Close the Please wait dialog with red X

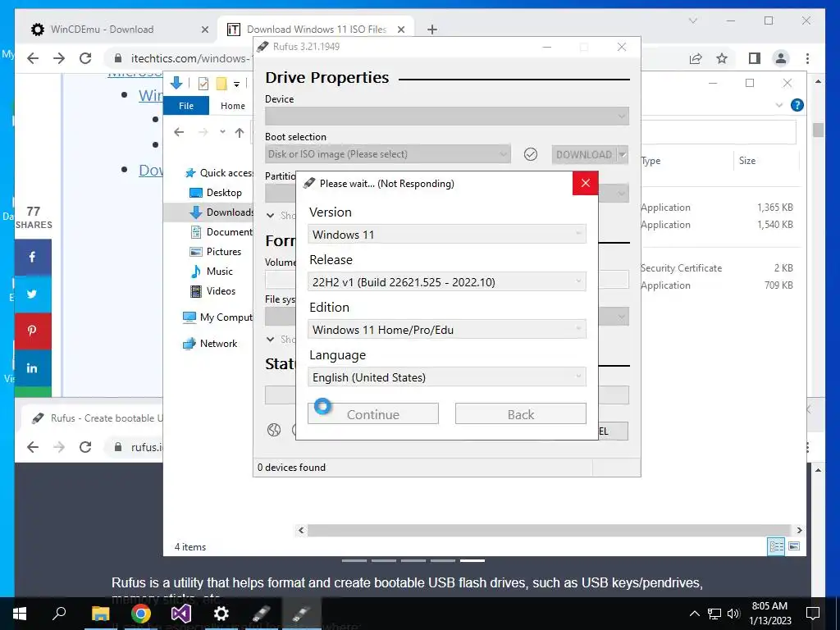[x=586, y=183]
